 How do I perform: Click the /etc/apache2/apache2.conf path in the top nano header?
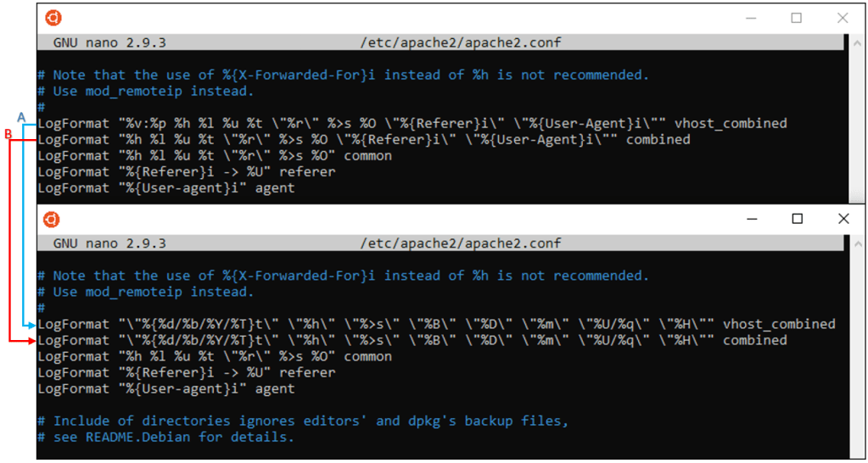[461, 42]
